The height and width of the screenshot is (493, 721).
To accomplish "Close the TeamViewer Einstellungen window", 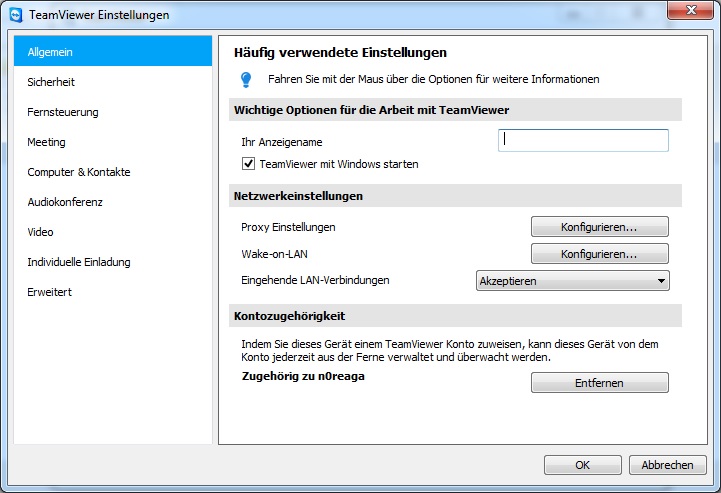I will (x=690, y=10).
